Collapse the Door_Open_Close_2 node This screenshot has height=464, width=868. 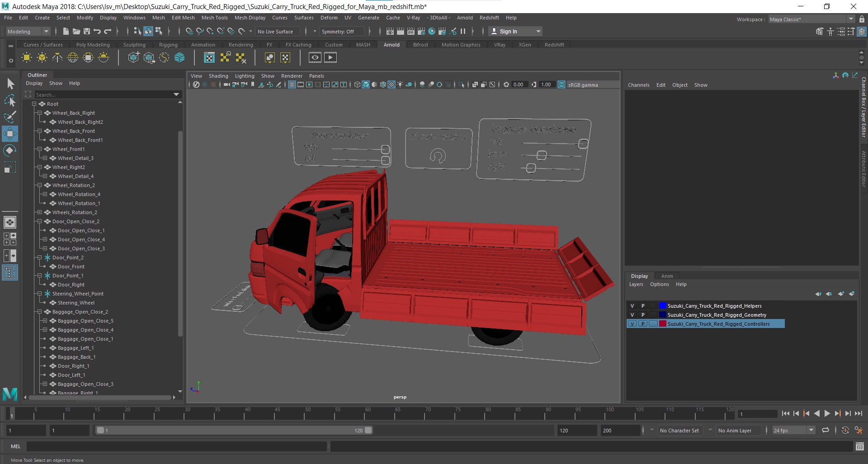coord(39,221)
